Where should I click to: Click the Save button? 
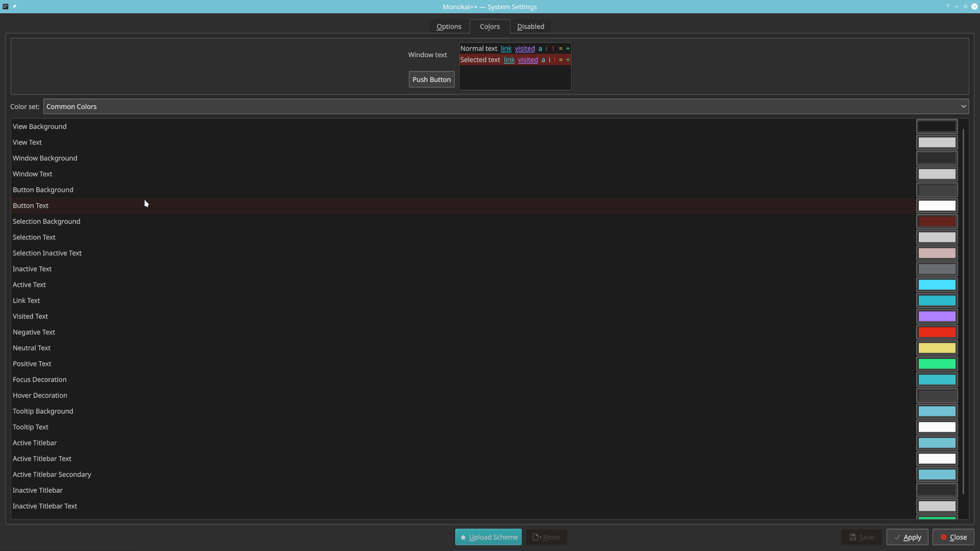pos(861,537)
